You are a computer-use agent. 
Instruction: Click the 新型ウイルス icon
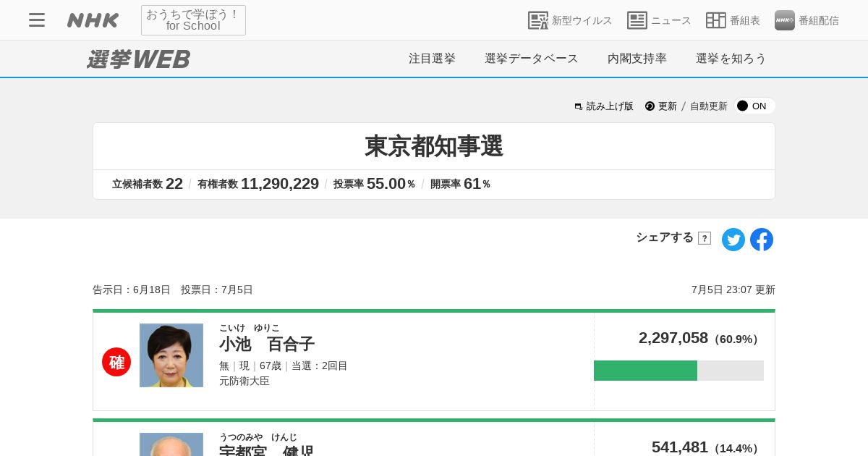(x=538, y=20)
